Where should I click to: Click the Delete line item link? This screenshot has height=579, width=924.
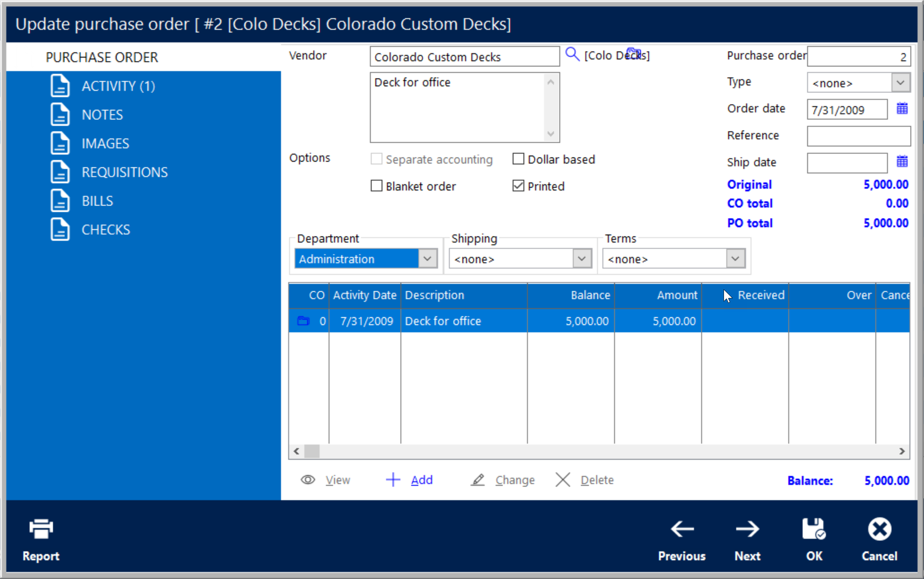(596, 480)
